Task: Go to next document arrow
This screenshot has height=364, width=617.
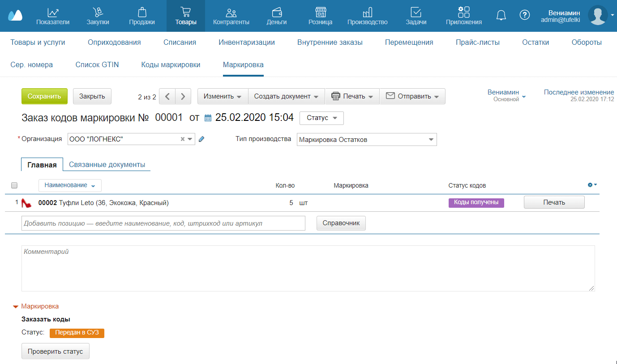Action: pos(183,96)
